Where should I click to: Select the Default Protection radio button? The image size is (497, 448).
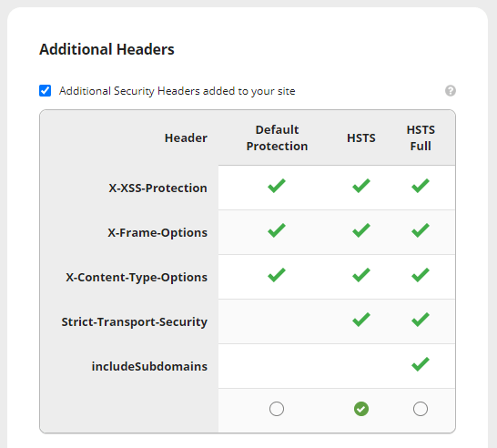(x=277, y=409)
